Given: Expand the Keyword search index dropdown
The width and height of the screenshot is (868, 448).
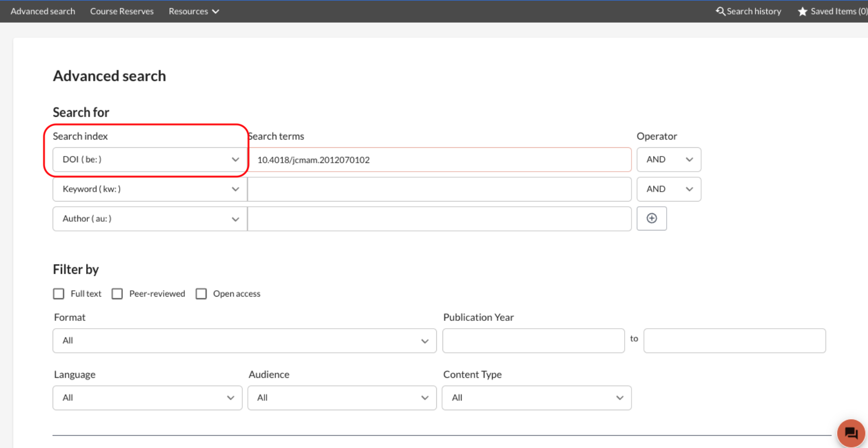Looking at the screenshot, I should point(150,189).
